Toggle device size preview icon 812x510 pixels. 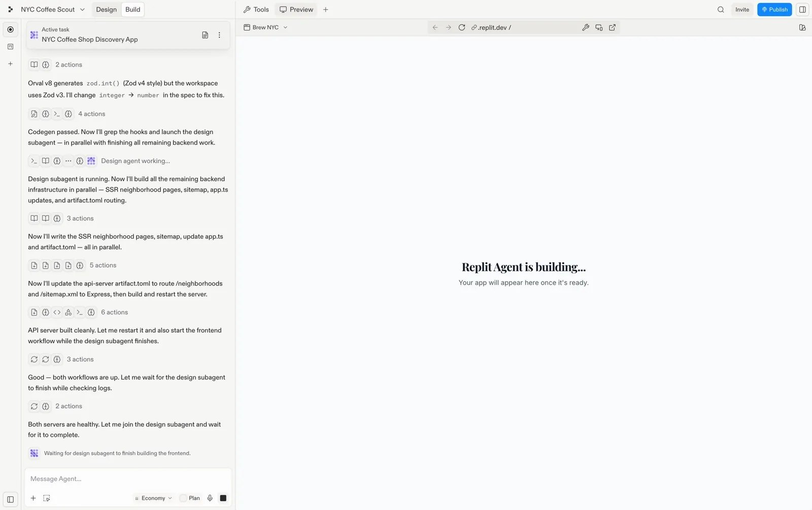point(599,27)
